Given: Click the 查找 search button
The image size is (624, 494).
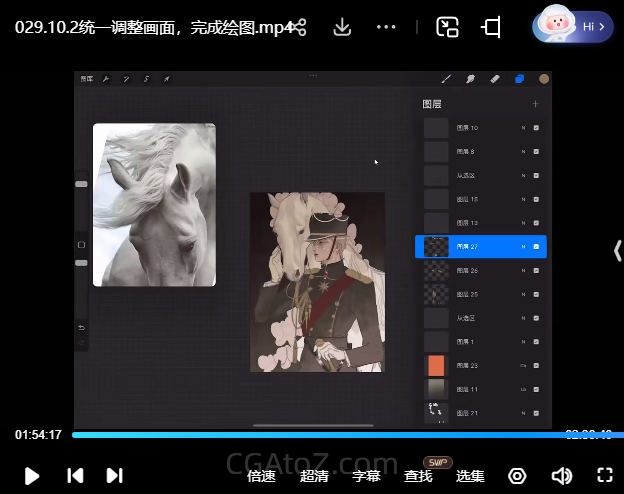Looking at the screenshot, I should point(418,476).
